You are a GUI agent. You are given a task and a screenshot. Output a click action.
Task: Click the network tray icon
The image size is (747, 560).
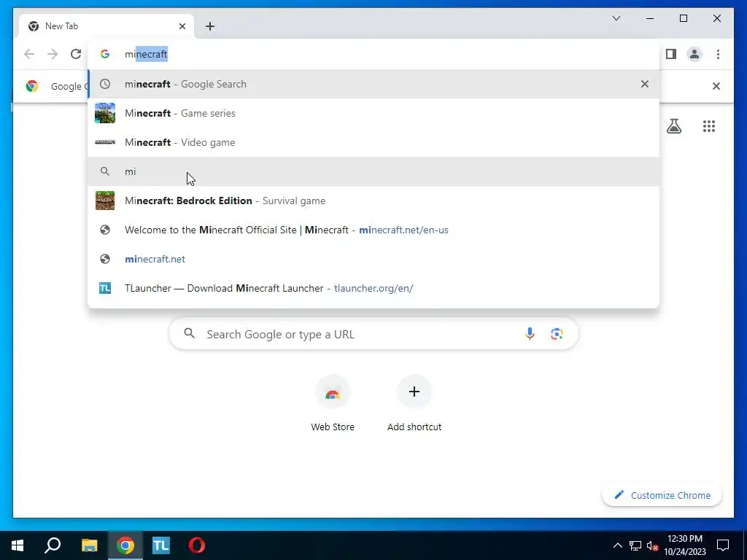pyautogui.click(x=635, y=545)
